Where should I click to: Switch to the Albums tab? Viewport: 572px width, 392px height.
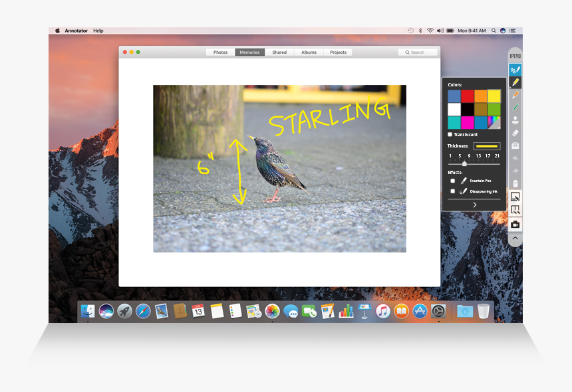[309, 52]
